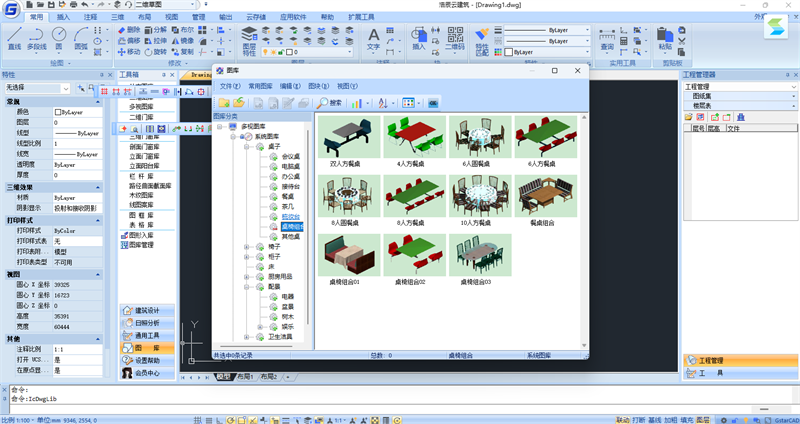
Task: Click the 粘贴 paste icon
Action: [665, 39]
